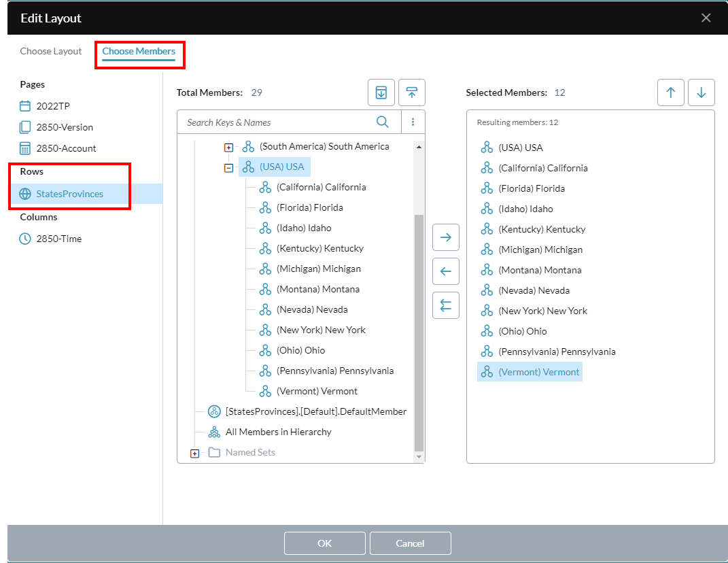Expand the South America tree node

(228, 148)
